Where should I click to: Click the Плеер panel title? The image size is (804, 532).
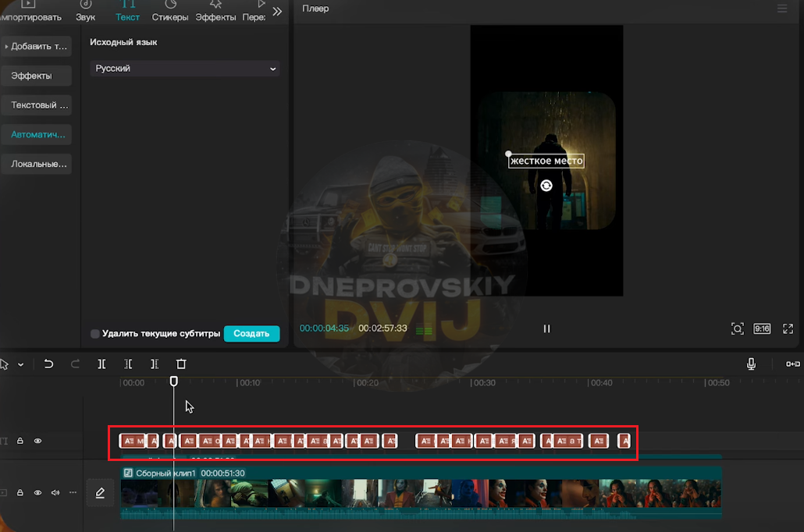coord(315,9)
